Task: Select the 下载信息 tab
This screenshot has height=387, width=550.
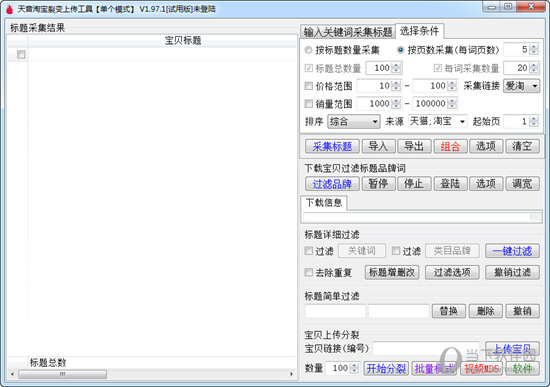Action: tap(324, 202)
